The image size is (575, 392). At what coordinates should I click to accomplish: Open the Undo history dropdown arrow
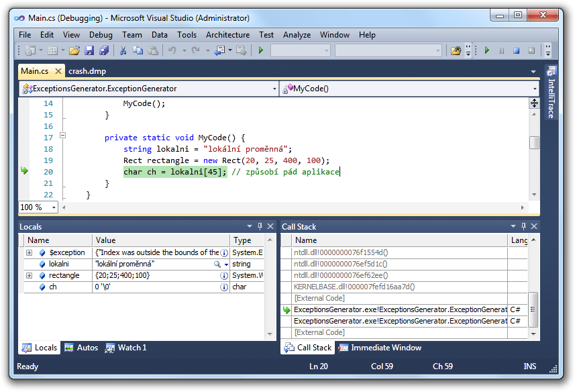184,50
